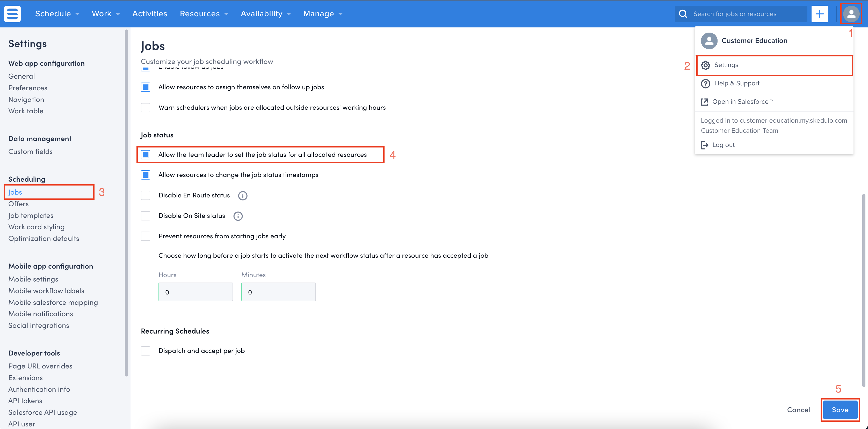Open Settings from the profile dropdown

726,65
